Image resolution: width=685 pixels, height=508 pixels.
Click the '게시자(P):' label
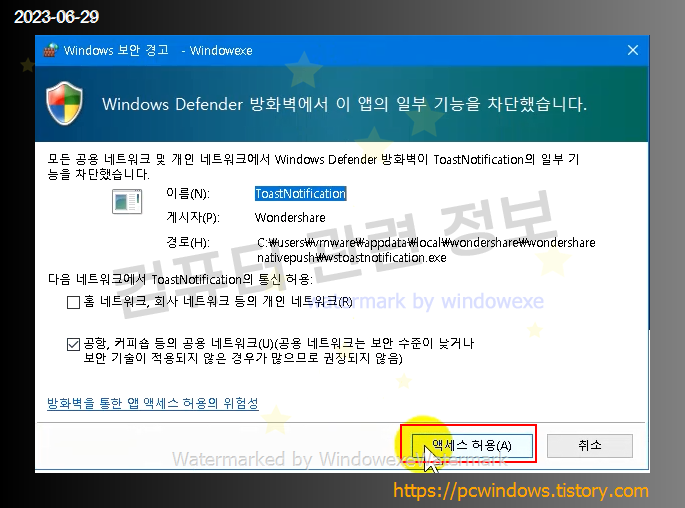pos(193,217)
